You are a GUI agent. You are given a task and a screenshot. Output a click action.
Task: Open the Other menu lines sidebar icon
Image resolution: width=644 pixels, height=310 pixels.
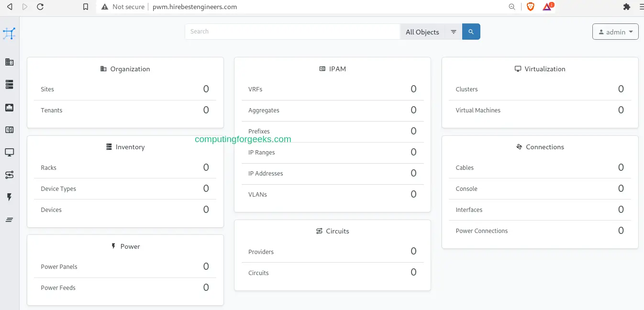[x=9, y=220]
